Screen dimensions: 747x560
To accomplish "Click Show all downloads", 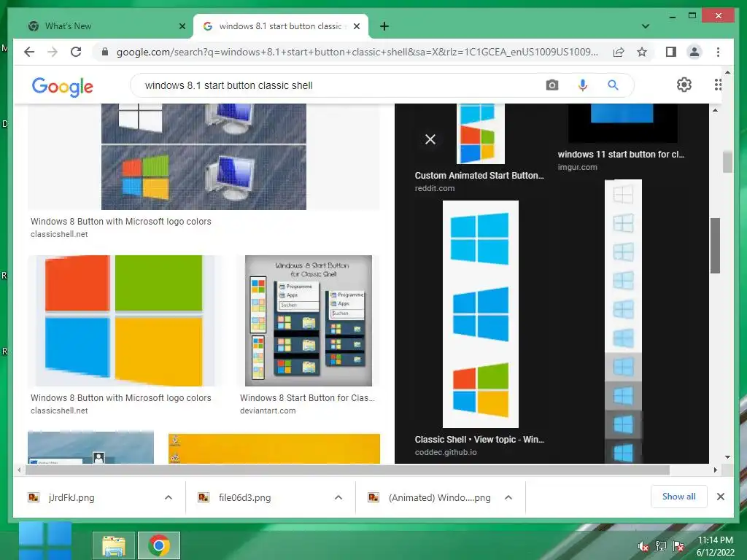I will click(x=679, y=497).
